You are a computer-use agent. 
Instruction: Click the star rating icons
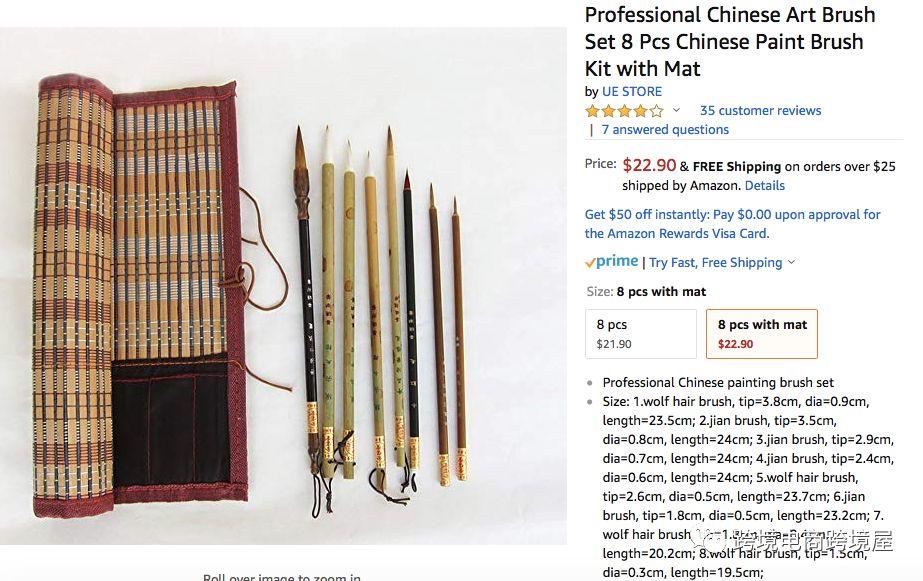[x=625, y=110]
